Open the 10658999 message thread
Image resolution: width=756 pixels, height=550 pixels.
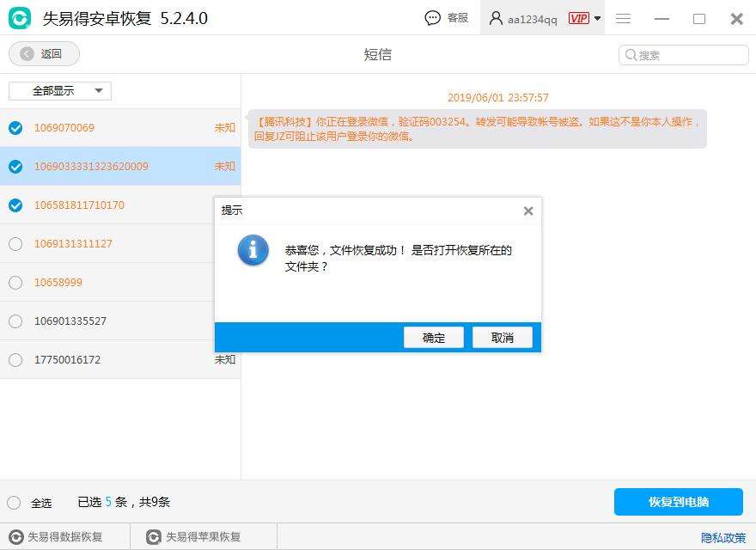(107, 282)
